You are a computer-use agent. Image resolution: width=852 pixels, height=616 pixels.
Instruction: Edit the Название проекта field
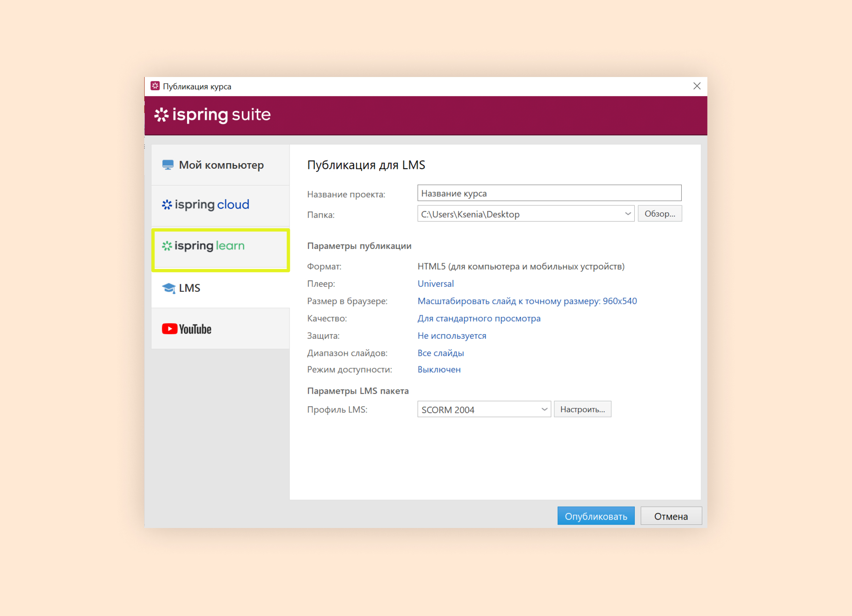tap(549, 193)
